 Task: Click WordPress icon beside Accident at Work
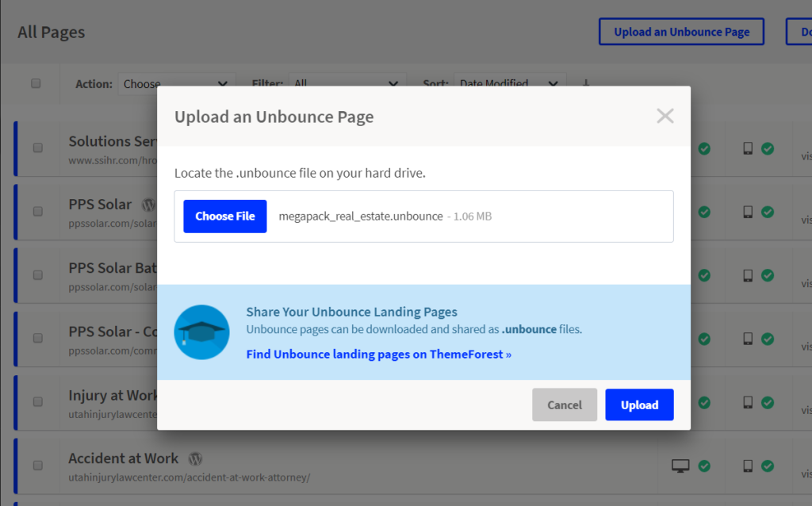click(x=196, y=458)
